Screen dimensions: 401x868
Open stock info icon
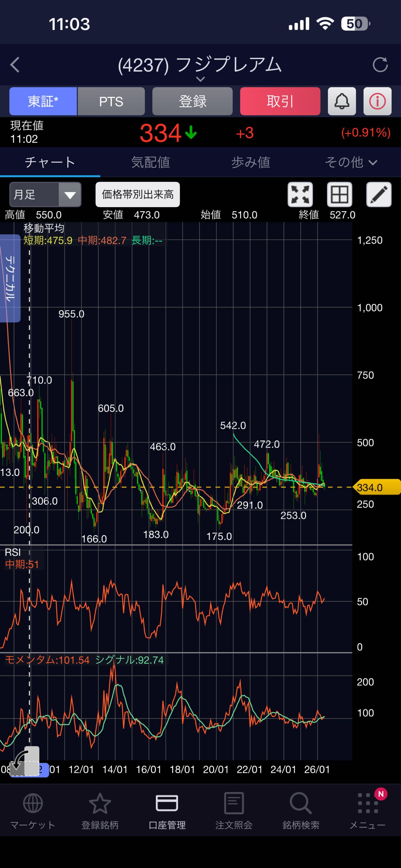[x=377, y=101]
